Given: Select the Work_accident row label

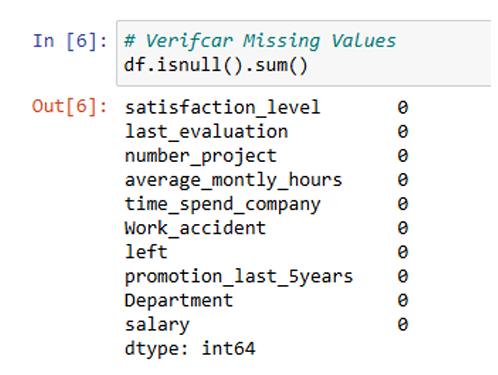Looking at the screenshot, I should [195, 228].
